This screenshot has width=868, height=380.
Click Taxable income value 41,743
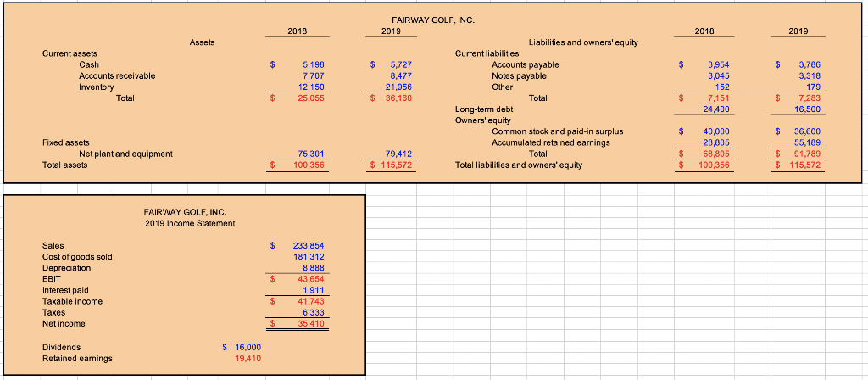coord(311,301)
